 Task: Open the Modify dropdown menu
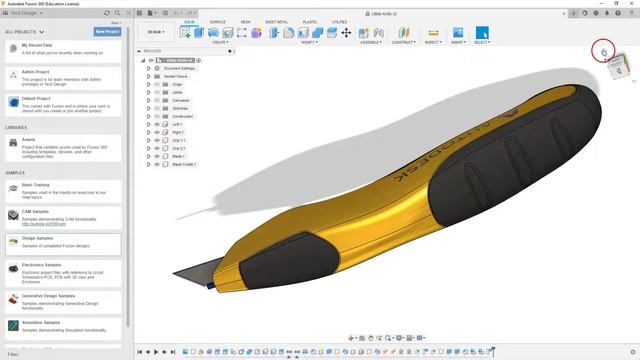pos(309,42)
